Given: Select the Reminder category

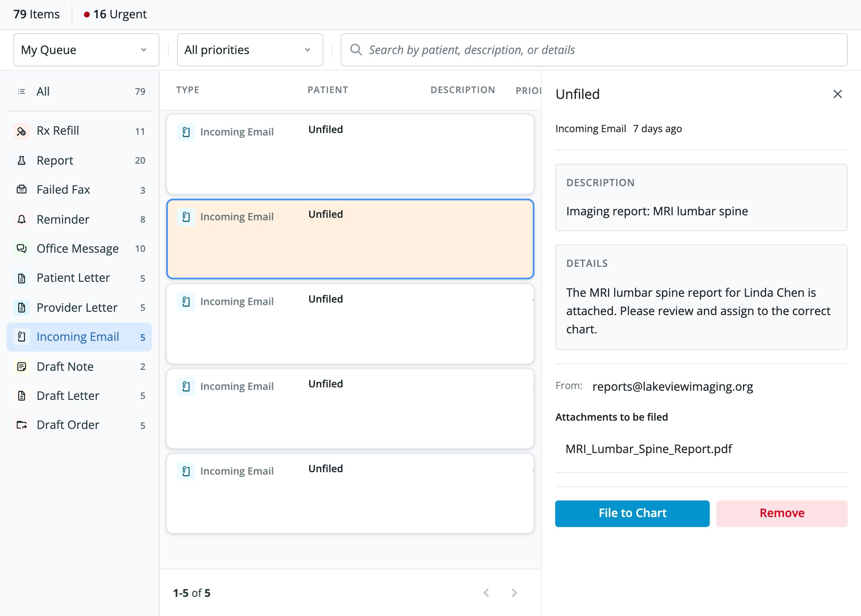Looking at the screenshot, I should 79,219.
